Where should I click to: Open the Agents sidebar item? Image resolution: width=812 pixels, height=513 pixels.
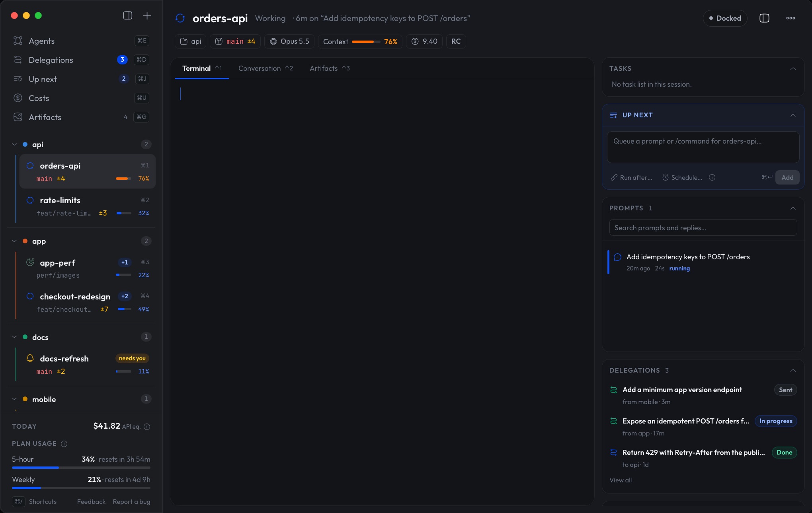point(81,41)
